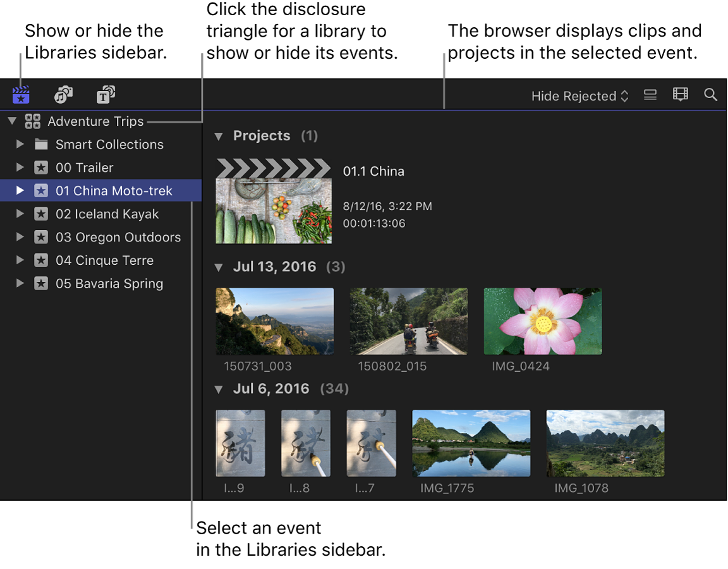Screen dimensions: 728x569
Task: Select the IMG_0424 flower clip
Action: pos(542,321)
